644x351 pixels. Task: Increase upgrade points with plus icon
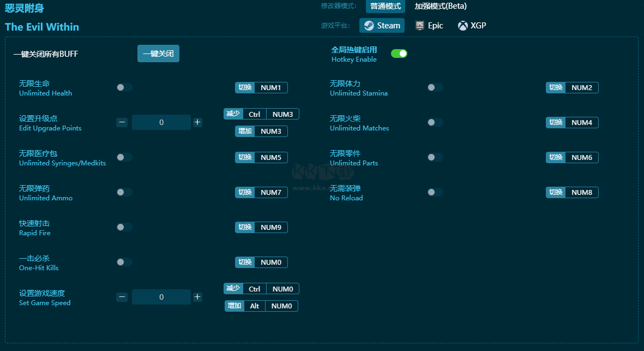point(197,122)
